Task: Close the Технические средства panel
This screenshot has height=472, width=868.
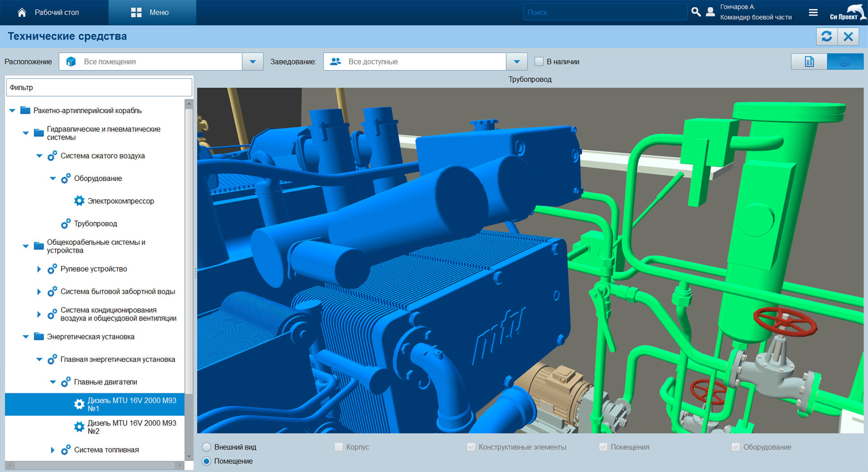Action: tap(848, 36)
